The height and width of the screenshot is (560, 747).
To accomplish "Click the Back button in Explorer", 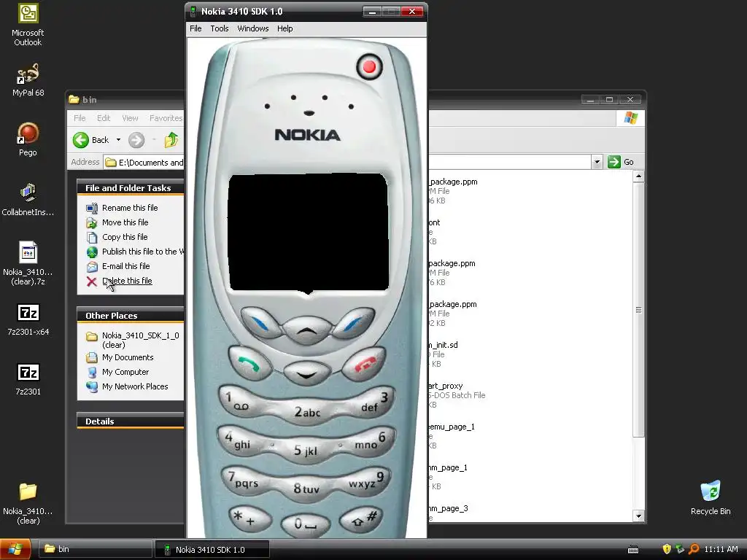I will pos(91,140).
